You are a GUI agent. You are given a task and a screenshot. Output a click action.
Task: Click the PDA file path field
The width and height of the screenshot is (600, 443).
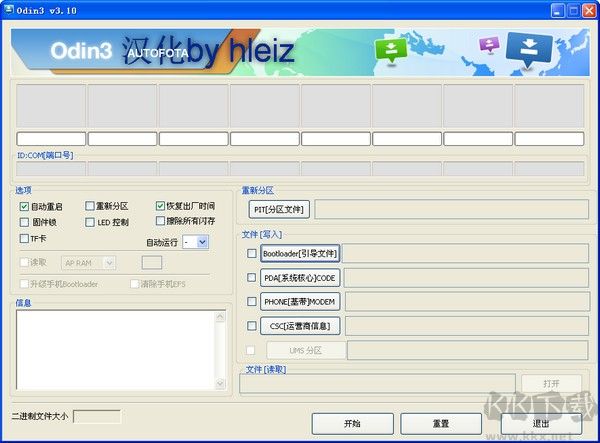click(x=466, y=278)
